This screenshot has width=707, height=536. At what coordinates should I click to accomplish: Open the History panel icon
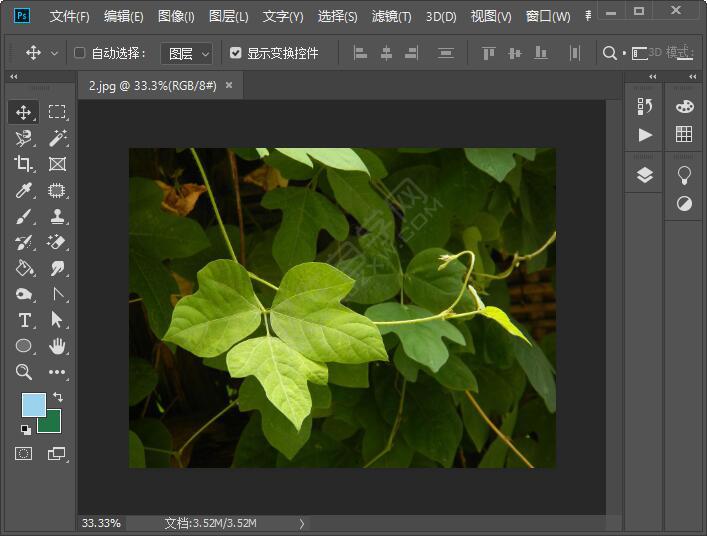(x=645, y=106)
